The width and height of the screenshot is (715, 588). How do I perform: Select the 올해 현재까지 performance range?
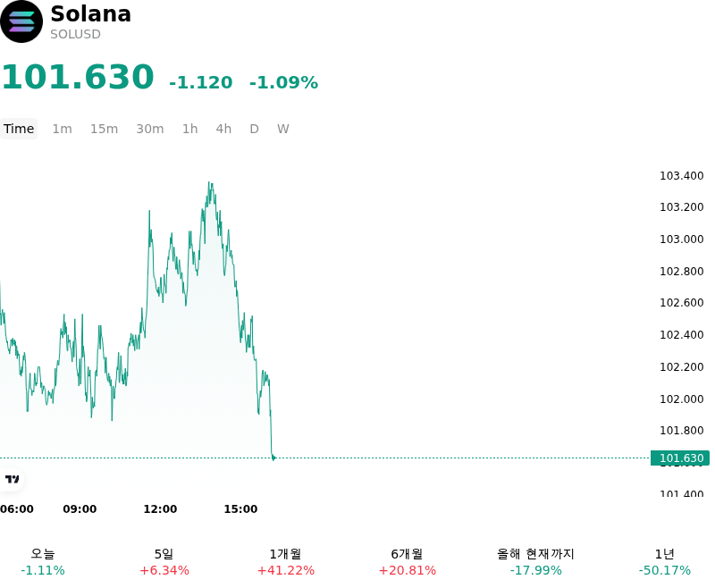coord(535,562)
